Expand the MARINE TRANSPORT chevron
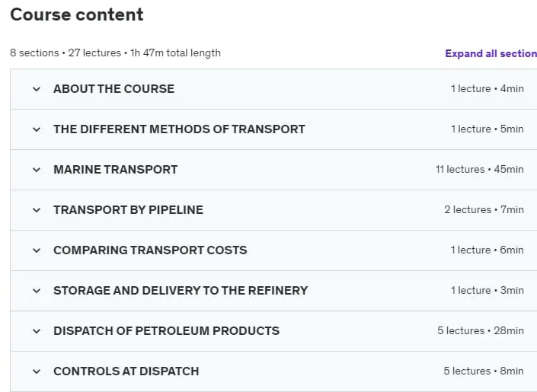This screenshot has width=537, height=392. click(x=37, y=170)
